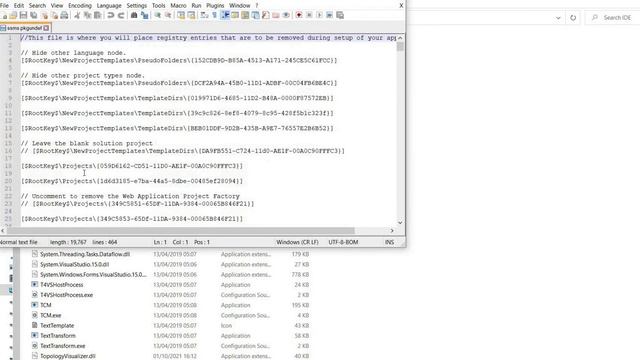Open the Language menu
Screen dimensions: 640x360
click(109, 5)
